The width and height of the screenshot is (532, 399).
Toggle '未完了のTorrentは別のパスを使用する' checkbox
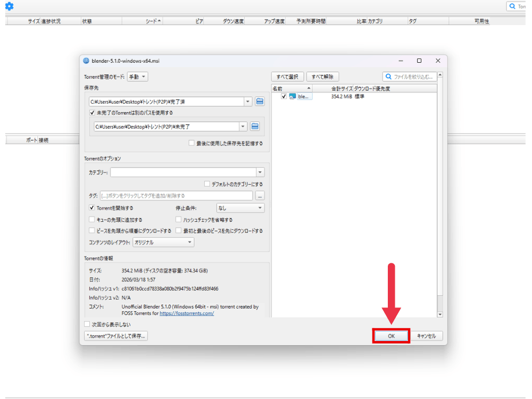[x=93, y=113]
